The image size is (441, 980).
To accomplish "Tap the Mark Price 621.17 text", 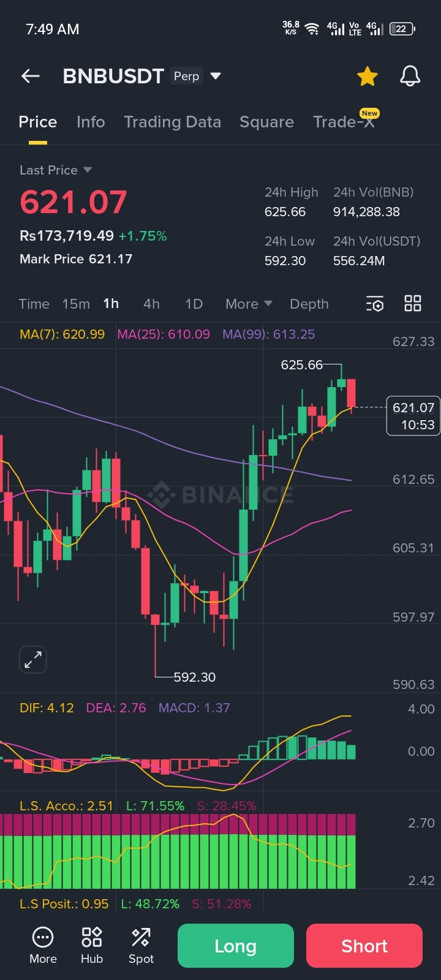I will 76,259.
